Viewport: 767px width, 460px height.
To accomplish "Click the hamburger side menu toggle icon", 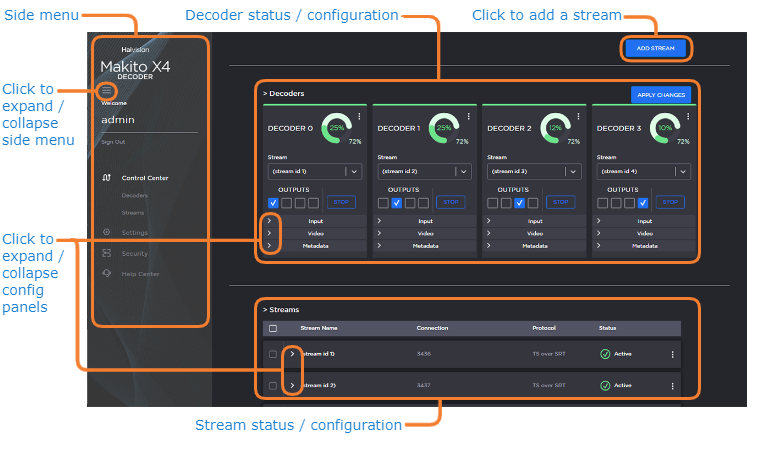I will [106, 91].
